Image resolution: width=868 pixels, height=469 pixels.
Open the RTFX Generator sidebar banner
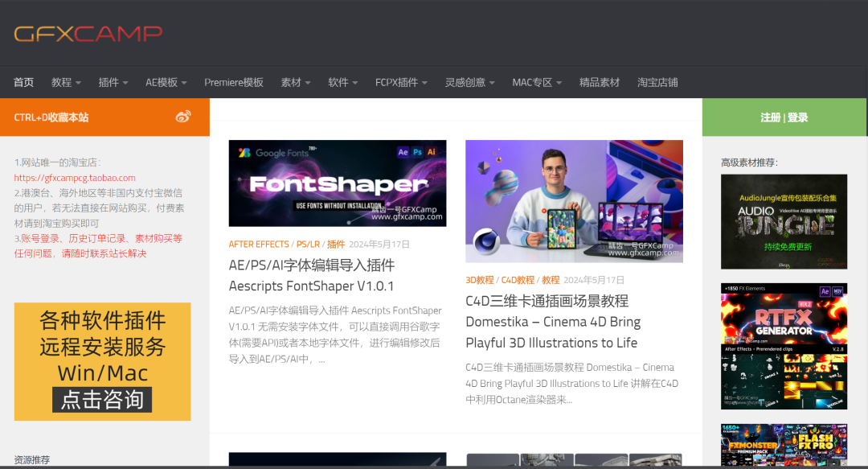(x=784, y=347)
